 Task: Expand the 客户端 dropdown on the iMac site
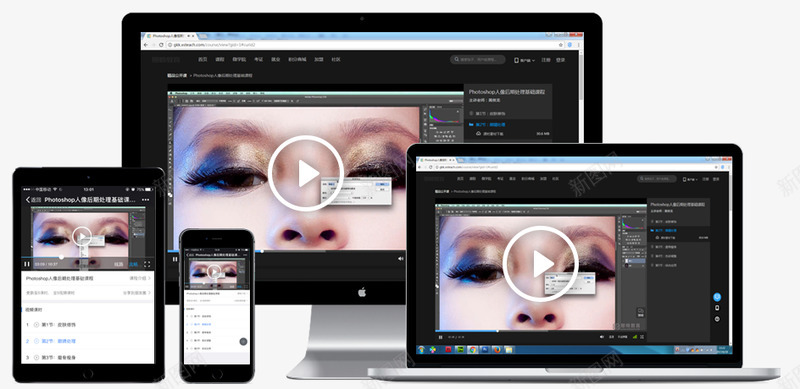click(524, 60)
